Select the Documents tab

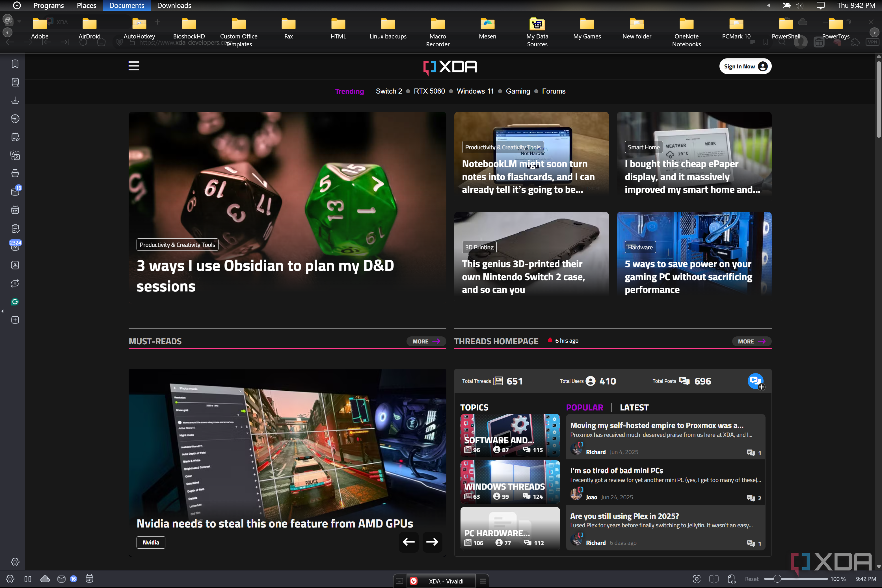[127, 5]
